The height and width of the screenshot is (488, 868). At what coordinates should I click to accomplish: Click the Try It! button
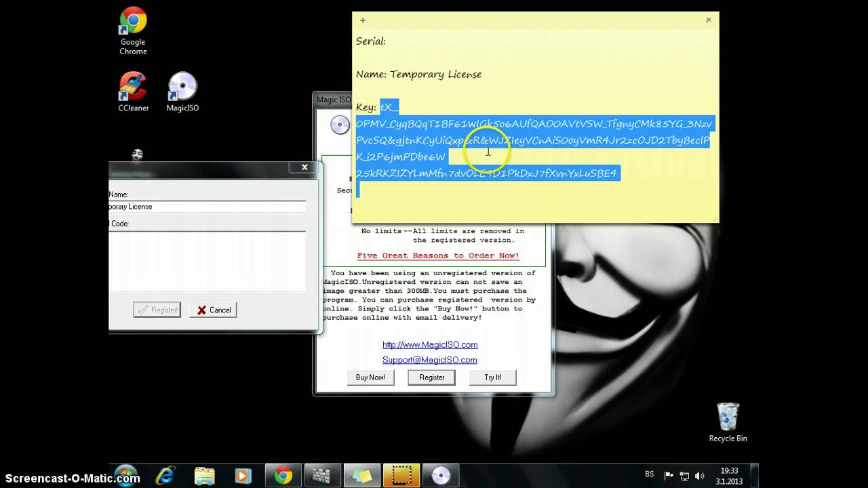pos(493,378)
